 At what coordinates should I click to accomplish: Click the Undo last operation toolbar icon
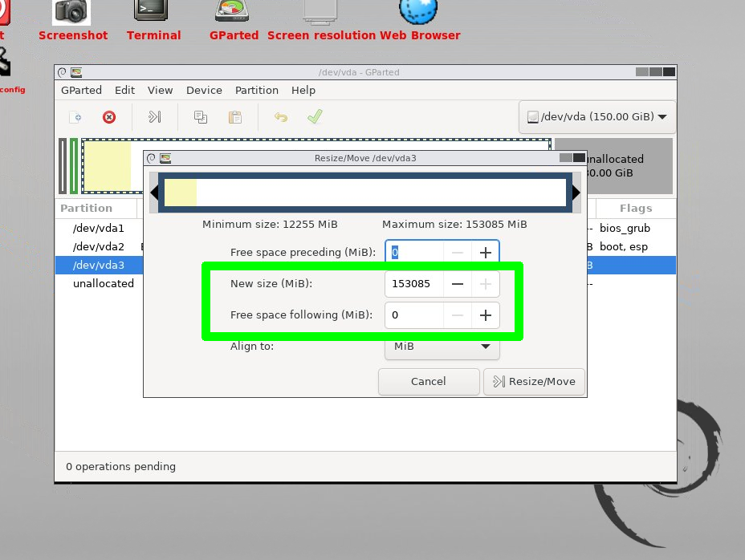pos(281,117)
